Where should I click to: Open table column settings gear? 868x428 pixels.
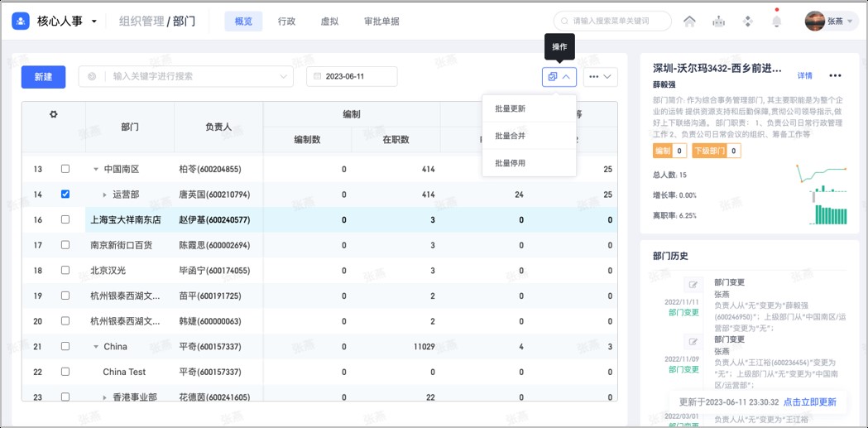tap(54, 114)
